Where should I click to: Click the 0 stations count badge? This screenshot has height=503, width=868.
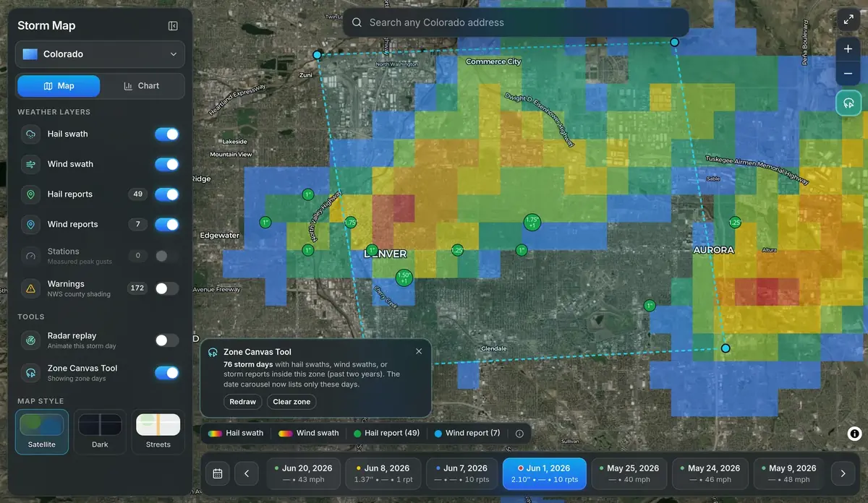coord(137,256)
